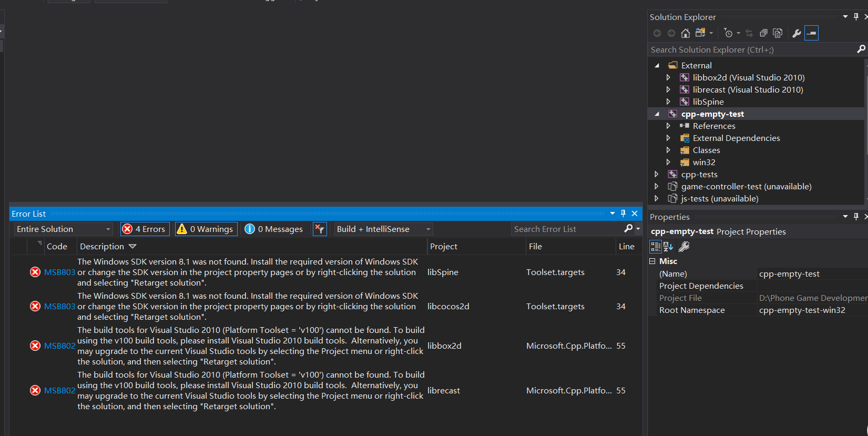This screenshot has height=436, width=868.
Task: Sort properties Alphabetically in Properties panel
Action: click(668, 246)
